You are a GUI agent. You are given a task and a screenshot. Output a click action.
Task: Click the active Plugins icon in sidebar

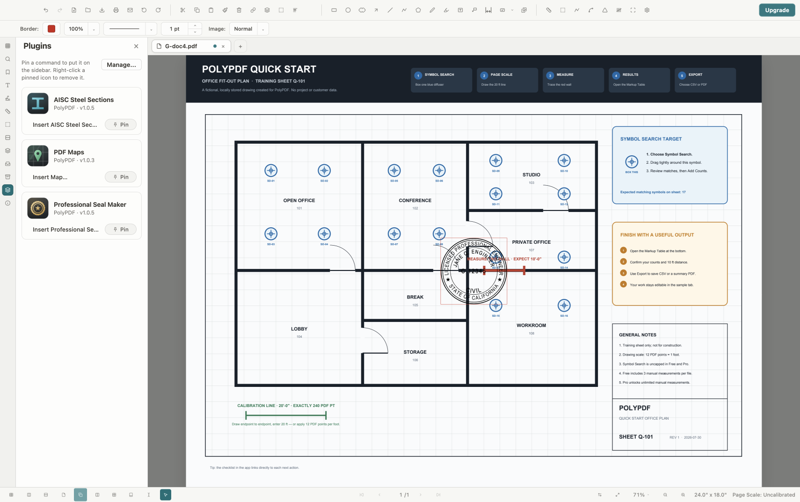coord(8,190)
